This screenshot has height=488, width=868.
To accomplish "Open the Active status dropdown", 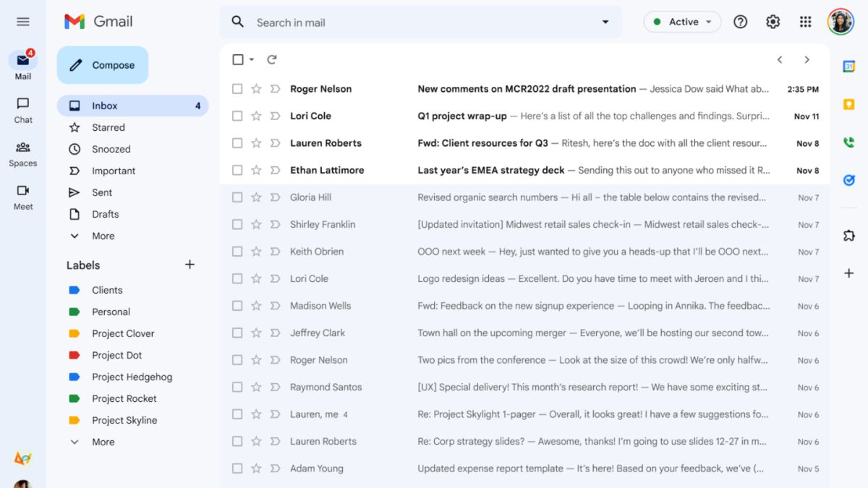I will click(682, 22).
